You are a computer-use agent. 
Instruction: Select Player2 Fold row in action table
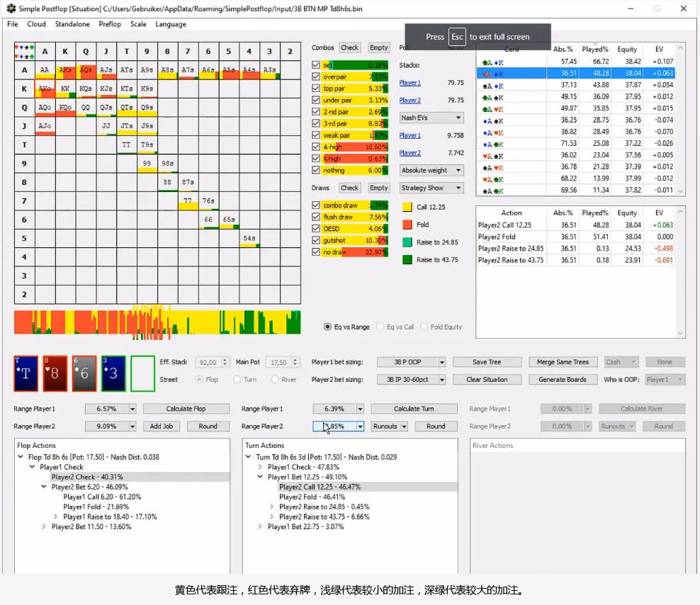tap(497, 237)
